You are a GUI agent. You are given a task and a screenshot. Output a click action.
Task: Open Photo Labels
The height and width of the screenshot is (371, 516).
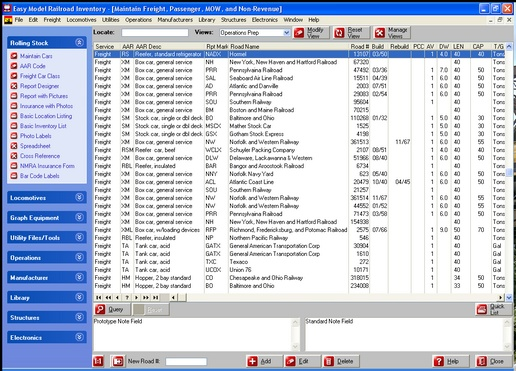[35, 136]
